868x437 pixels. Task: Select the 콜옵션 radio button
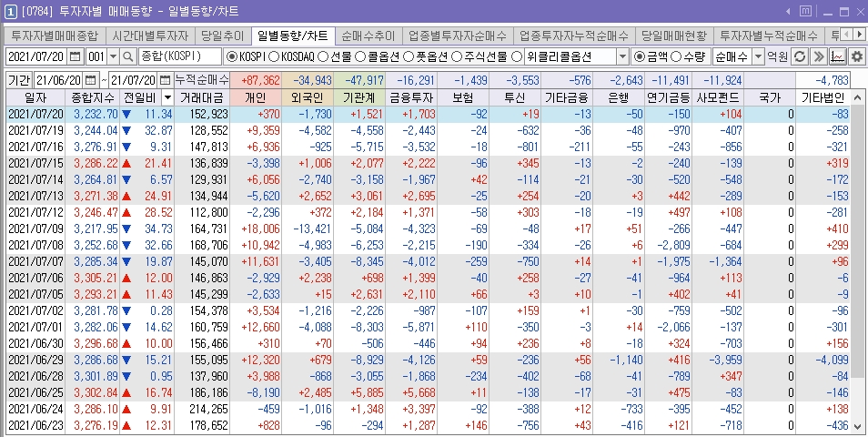[x=359, y=56]
